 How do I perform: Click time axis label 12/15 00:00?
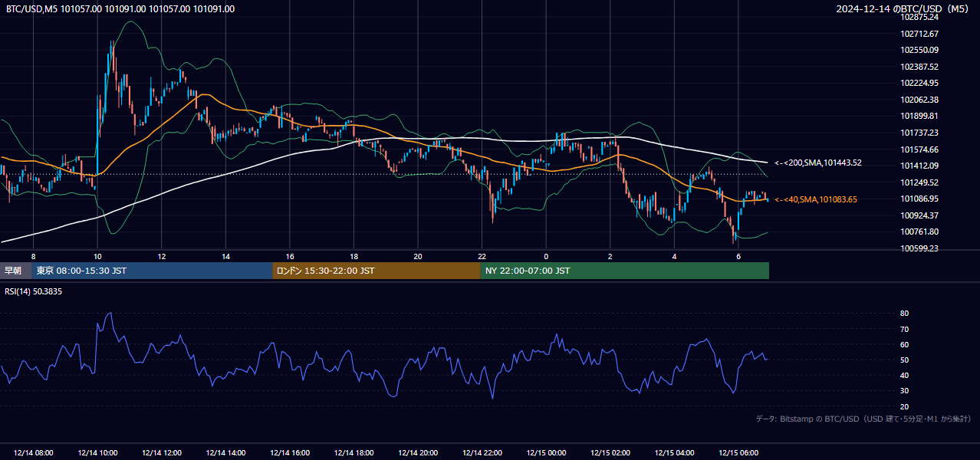click(546, 453)
